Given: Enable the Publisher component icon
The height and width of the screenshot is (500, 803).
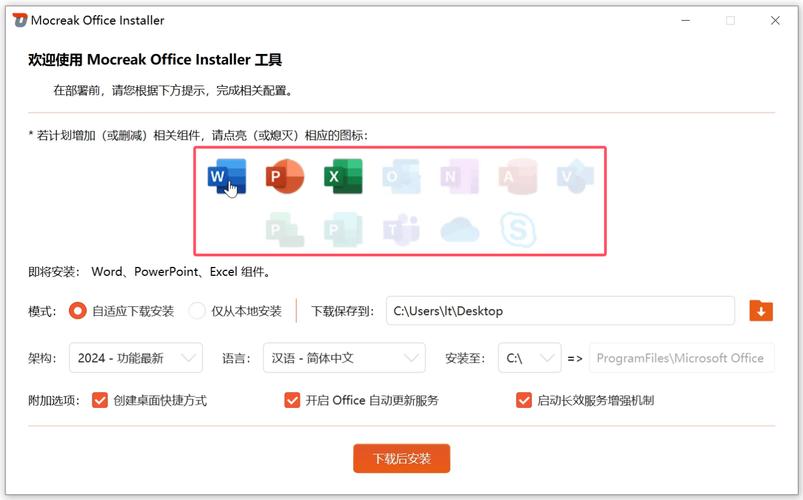Looking at the screenshot, I should pos(343,230).
